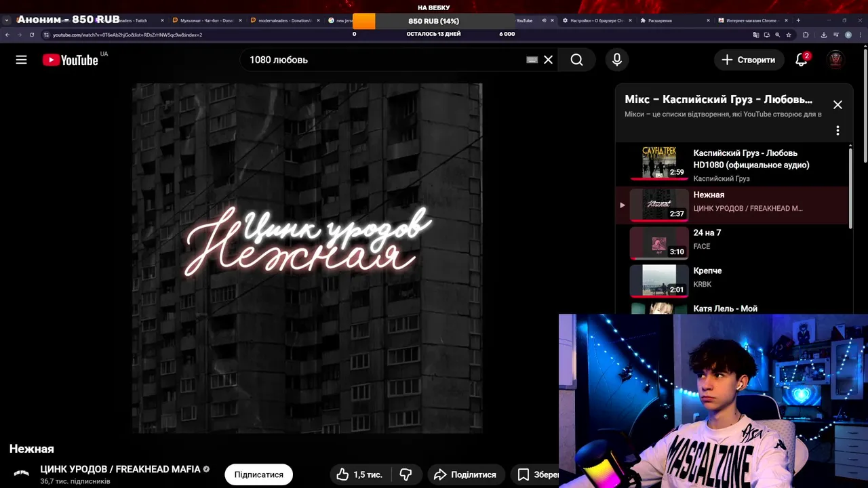Mute the YouTube tab speaker icon
868x488 pixels.
pyautogui.click(x=544, y=20)
